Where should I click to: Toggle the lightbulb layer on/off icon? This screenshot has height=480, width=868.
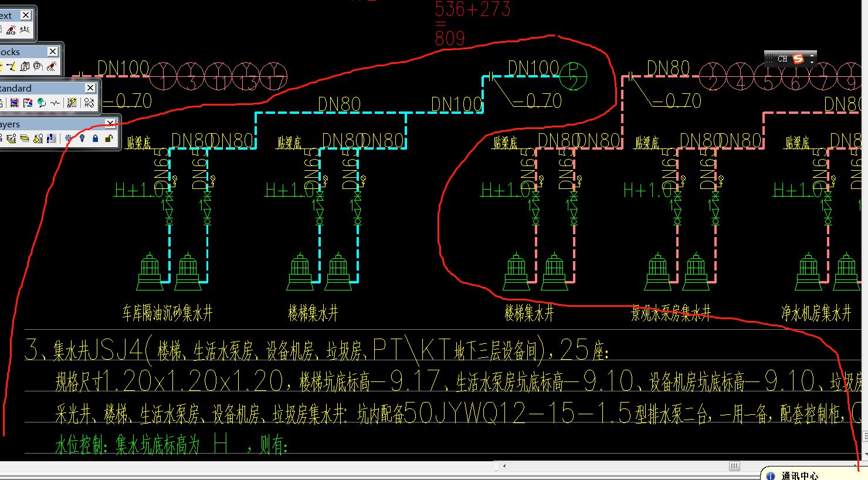click(x=82, y=138)
